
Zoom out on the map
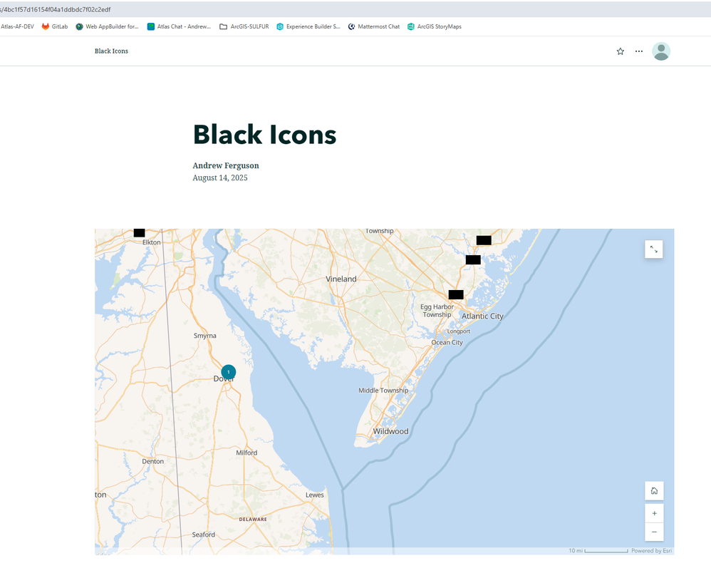click(x=654, y=532)
